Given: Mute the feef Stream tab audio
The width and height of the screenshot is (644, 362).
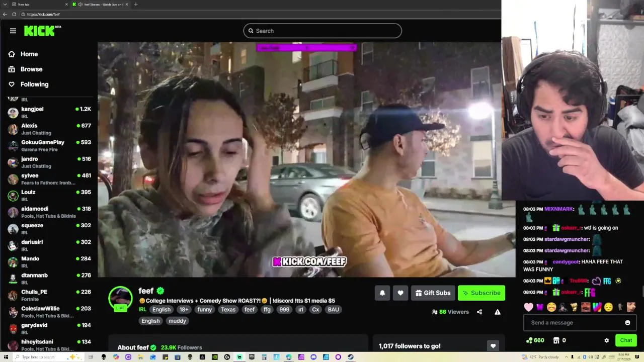Looking at the screenshot, I should [x=80, y=5].
